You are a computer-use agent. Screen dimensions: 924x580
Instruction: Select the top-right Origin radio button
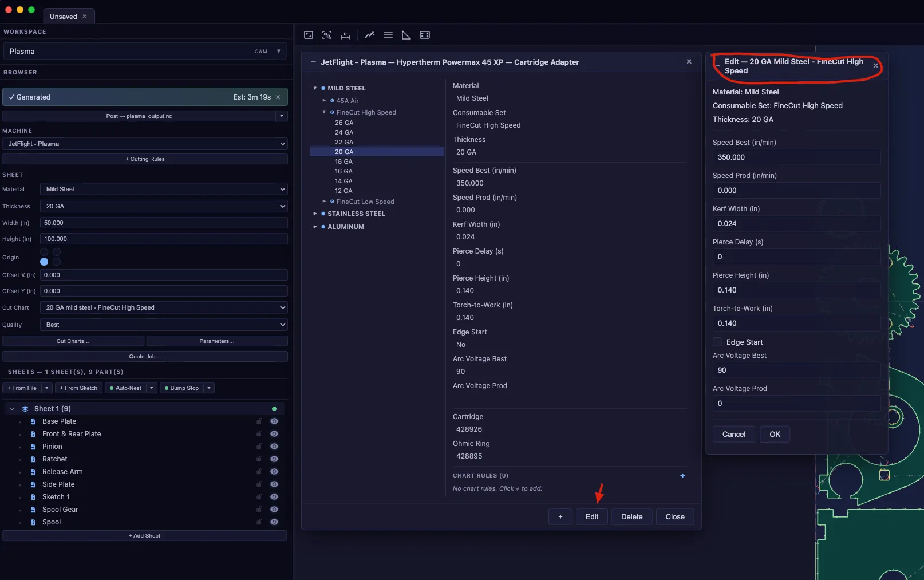(x=57, y=252)
